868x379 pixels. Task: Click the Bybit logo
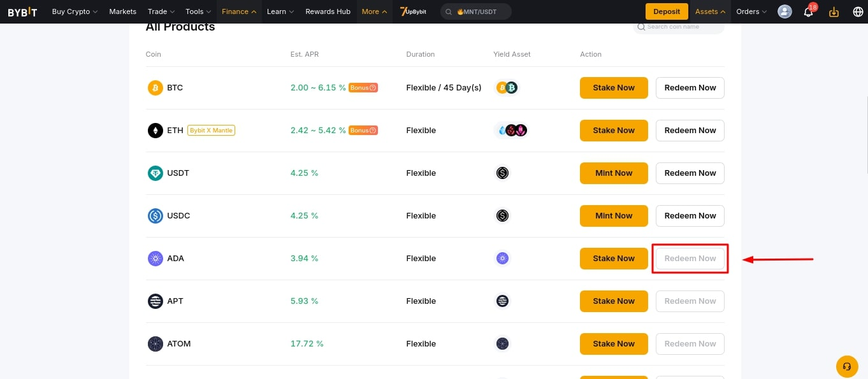point(22,11)
